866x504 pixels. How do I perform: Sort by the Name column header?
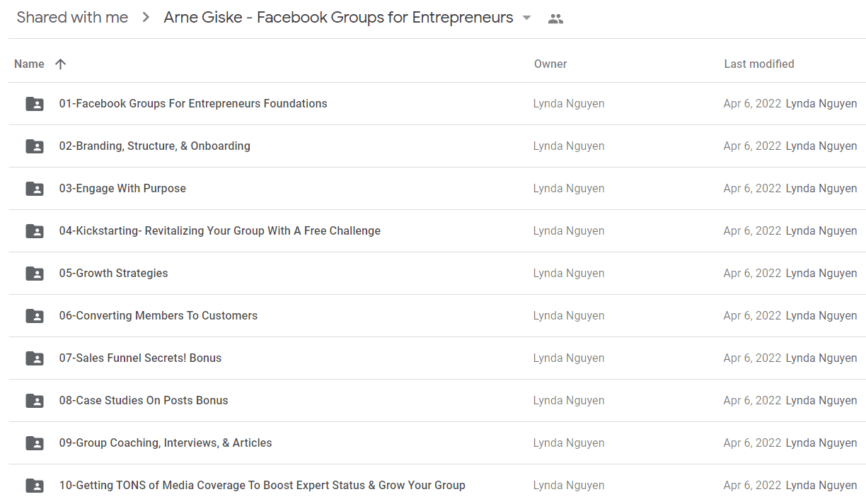click(29, 64)
